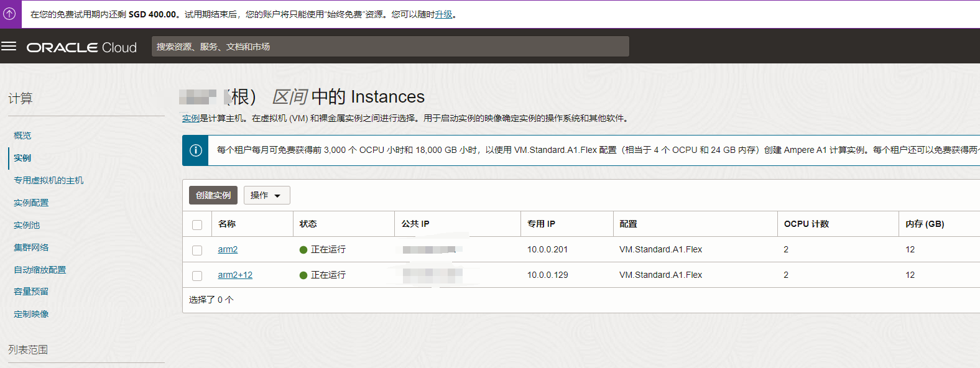Open 专用虚拟机的主机 sidebar item
980x368 pixels.
click(49, 180)
